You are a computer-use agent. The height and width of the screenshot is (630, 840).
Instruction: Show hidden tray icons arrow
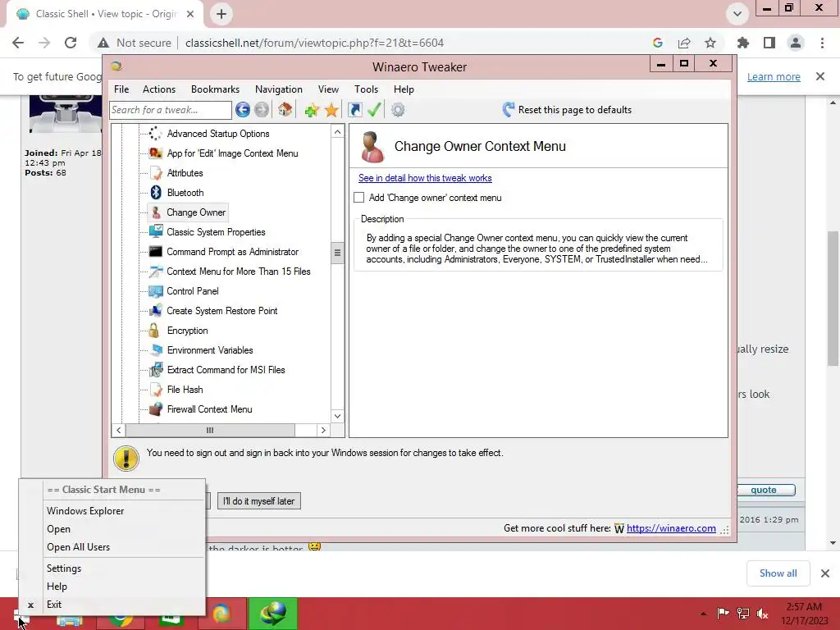[703, 614]
